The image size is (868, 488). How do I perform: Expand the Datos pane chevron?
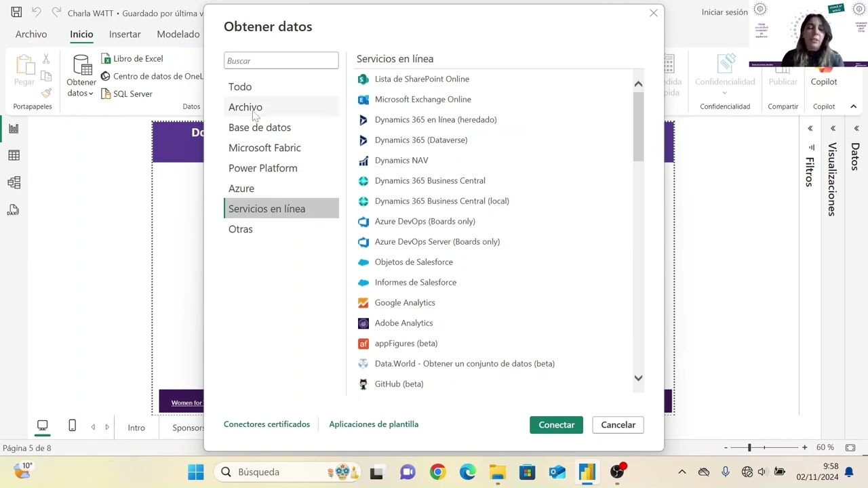[856, 128]
